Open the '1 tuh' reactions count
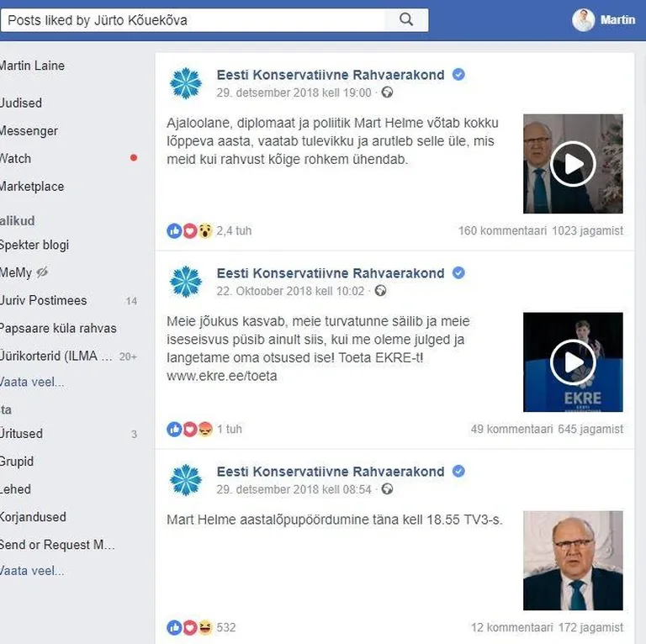Viewport: 646px width, 644px height. (230, 429)
